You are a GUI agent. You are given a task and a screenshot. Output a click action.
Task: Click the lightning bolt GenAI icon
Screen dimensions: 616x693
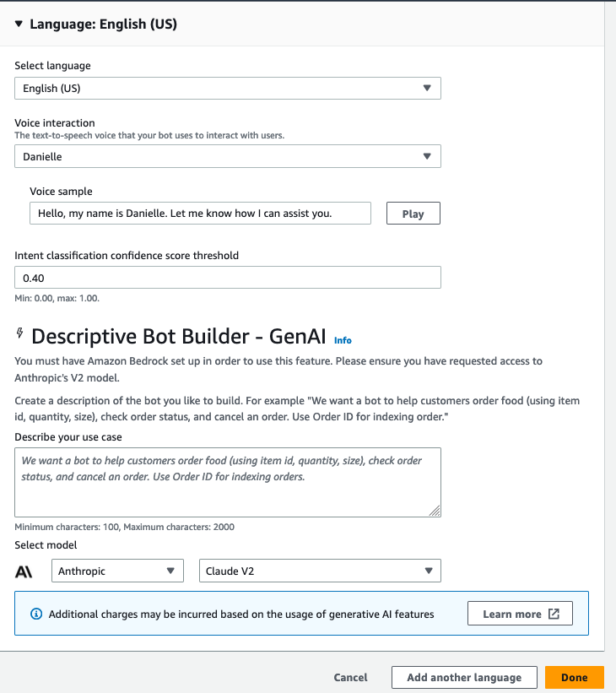pyautogui.click(x=19, y=333)
